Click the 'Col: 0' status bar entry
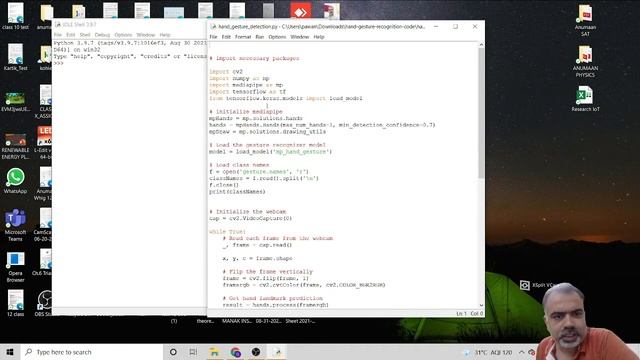Screen dimensions: 640x360 point(477,313)
